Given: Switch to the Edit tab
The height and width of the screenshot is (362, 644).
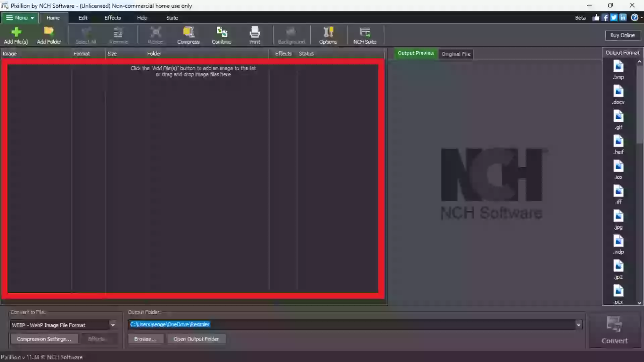Looking at the screenshot, I should point(83,18).
